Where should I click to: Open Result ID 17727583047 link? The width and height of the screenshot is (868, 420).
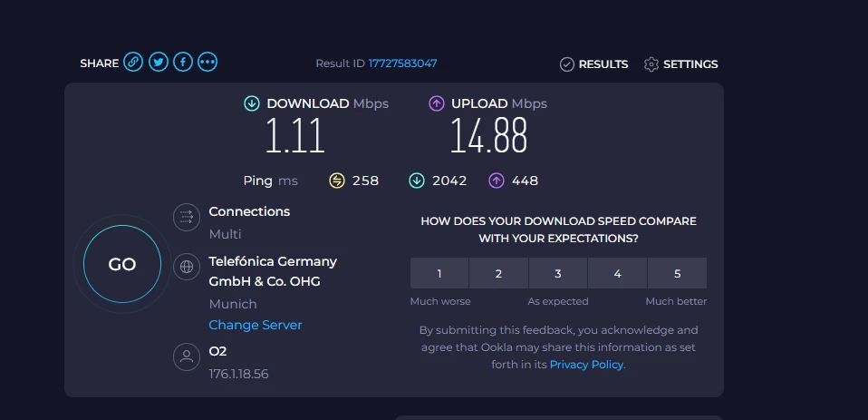click(402, 63)
